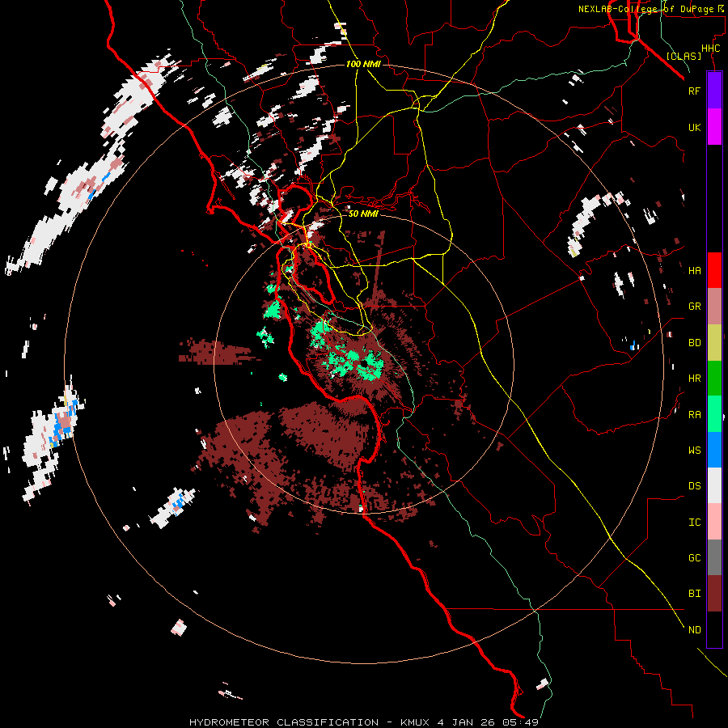Click the olive yellow BD legend swatch

[x=714, y=343]
